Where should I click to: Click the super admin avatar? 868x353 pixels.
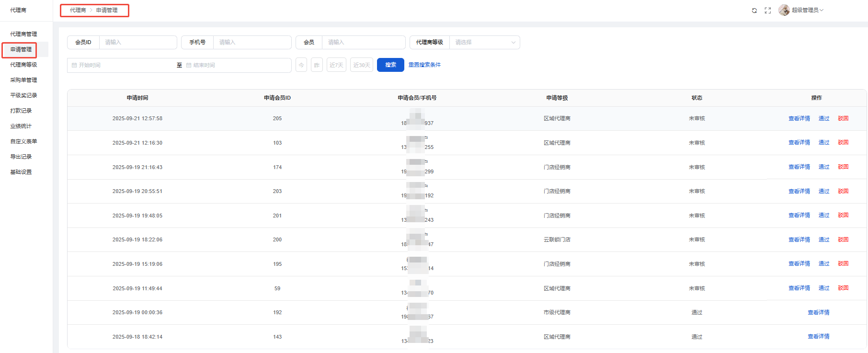(784, 10)
